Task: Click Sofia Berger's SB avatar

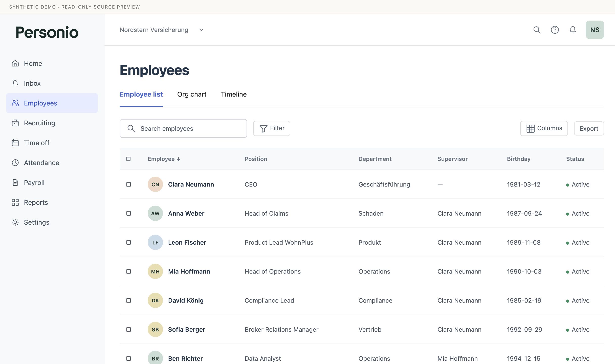Action: click(x=155, y=329)
